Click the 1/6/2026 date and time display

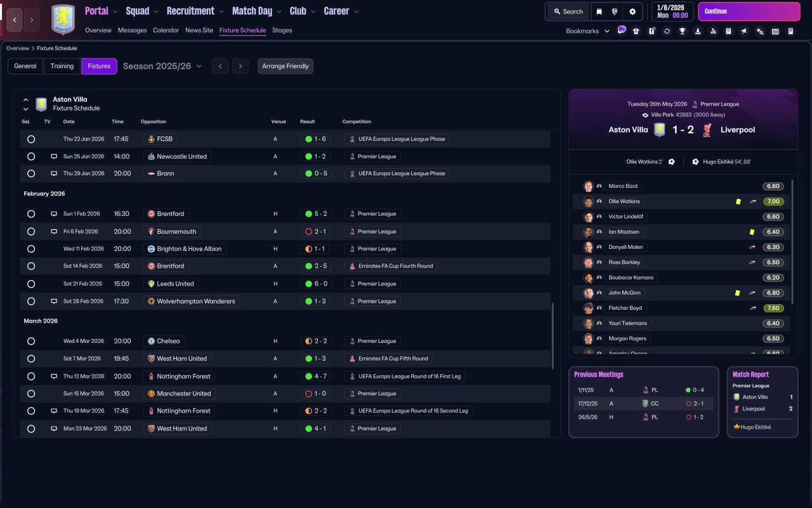click(x=672, y=11)
